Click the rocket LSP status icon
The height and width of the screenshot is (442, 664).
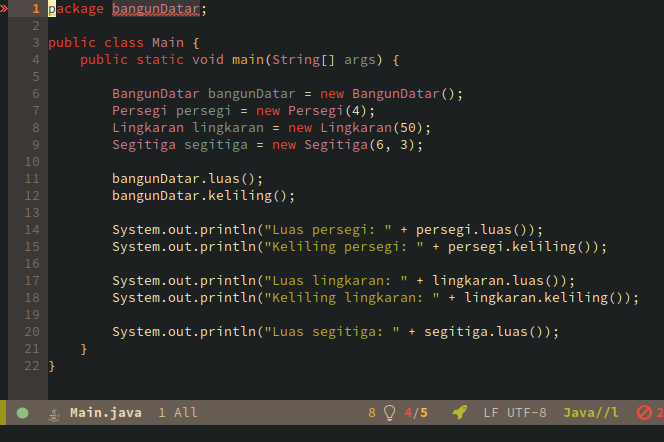click(x=459, y=412)
